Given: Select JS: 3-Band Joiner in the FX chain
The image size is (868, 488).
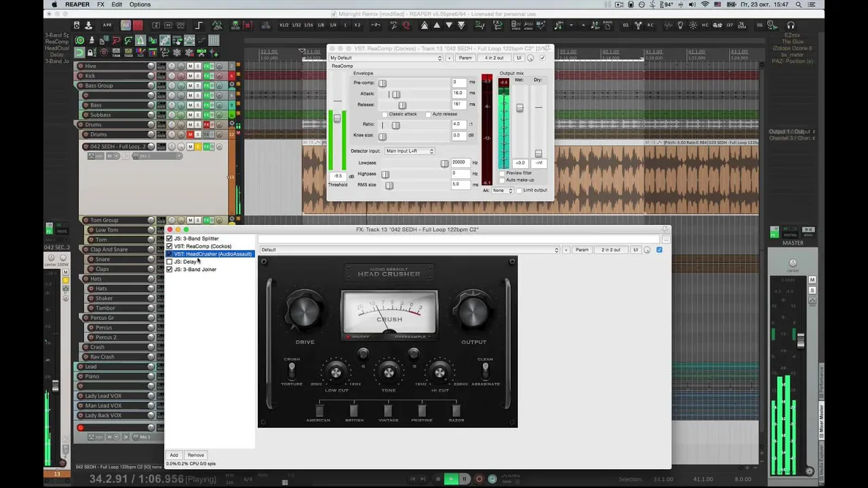Looking at the screenshot, I should [x=195, y=269].
